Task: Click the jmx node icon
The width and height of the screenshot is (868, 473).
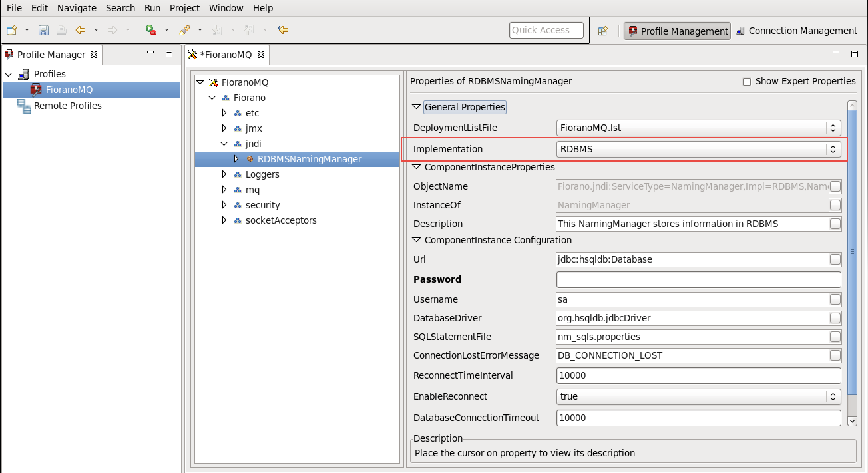Action: 238,128
